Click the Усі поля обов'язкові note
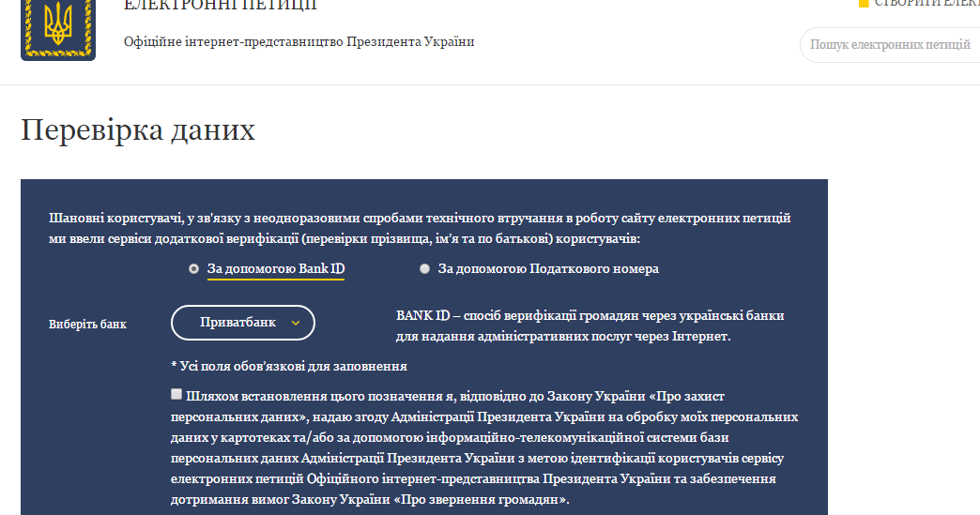 point(289,366)
